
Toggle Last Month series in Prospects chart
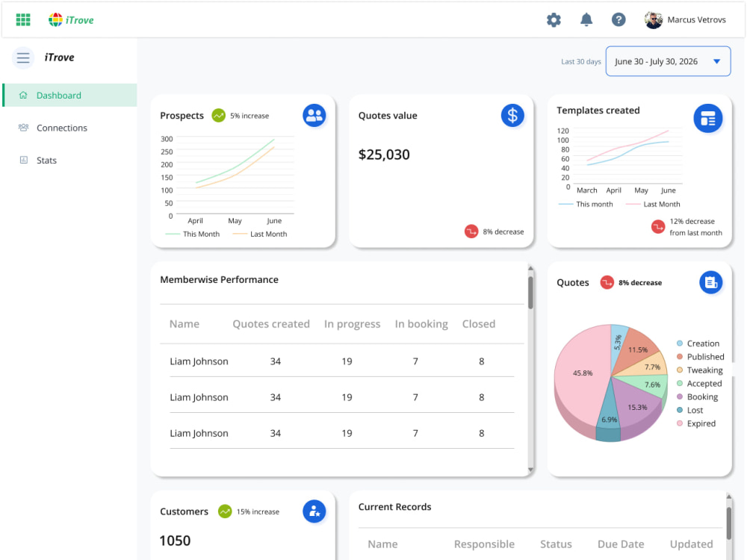[260, 234]
